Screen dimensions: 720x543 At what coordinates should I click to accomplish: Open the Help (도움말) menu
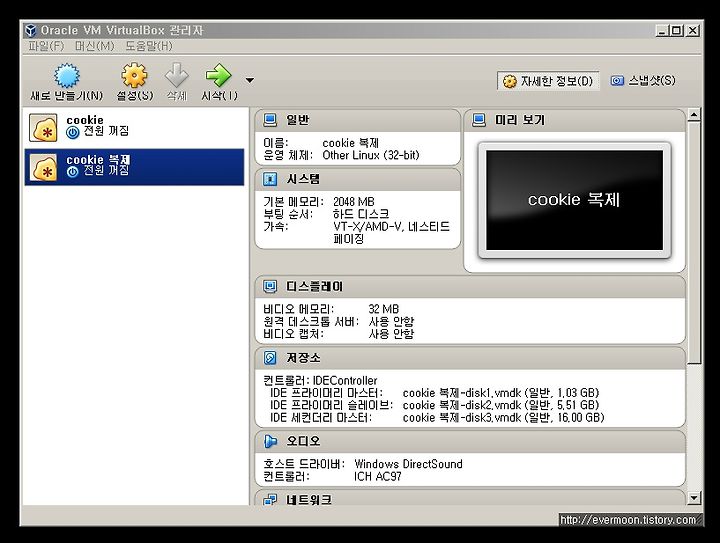pyautogui.click(x=149, y=46)
